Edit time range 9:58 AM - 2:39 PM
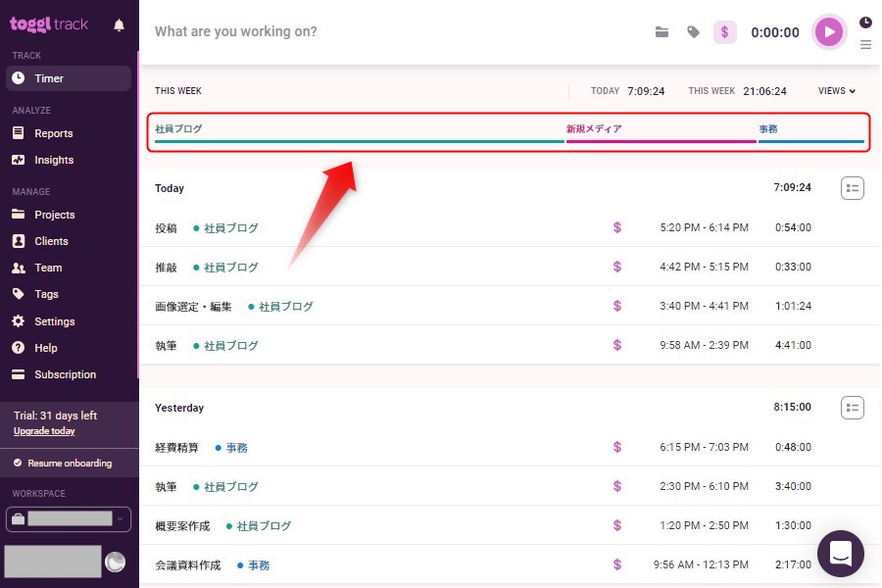The width and height of the screenshot is (882, 588). pos(704,345)
